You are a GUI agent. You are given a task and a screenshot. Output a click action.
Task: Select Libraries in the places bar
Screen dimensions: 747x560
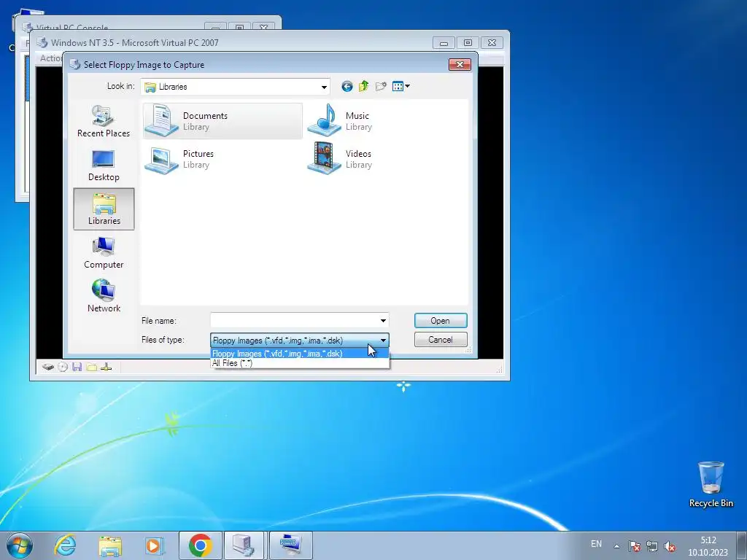click(x=104, y=209)
